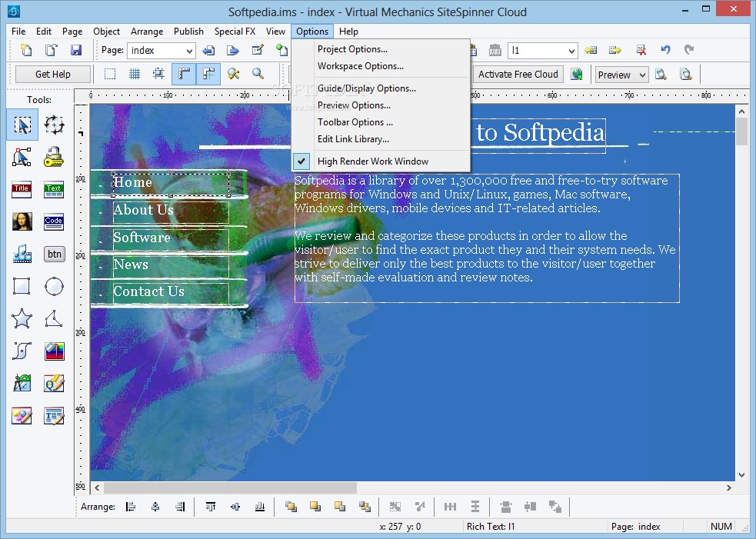Go to next page arrow

[x=233, y=50]
